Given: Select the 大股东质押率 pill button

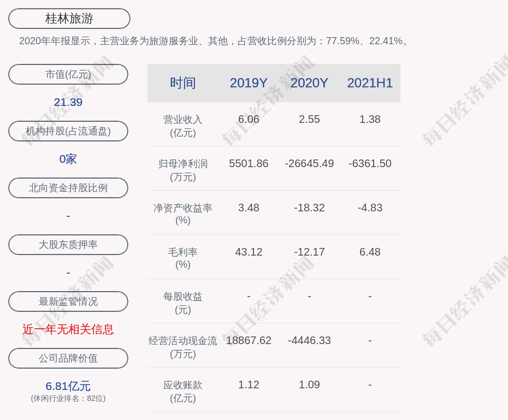Looking at the screenshot, I should (x=68, y=245).
